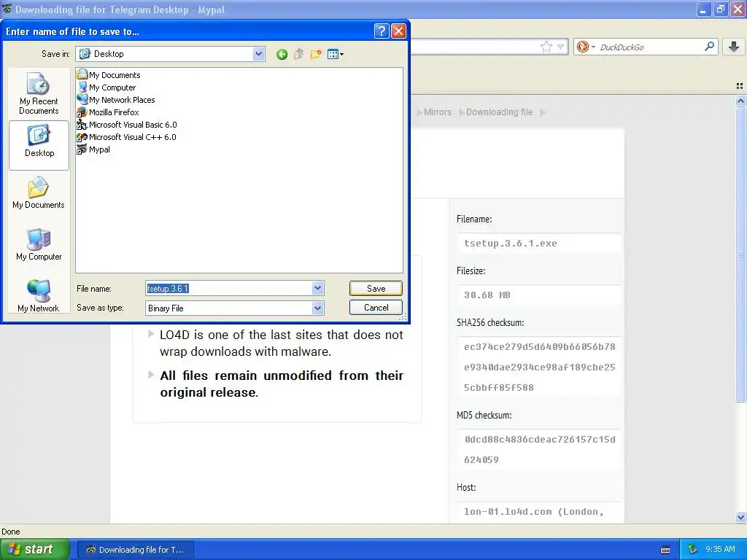The height and width of the screenshot is (560, 747).
Task: Select My Network Places in file list
Action: (x=116, y=99)
